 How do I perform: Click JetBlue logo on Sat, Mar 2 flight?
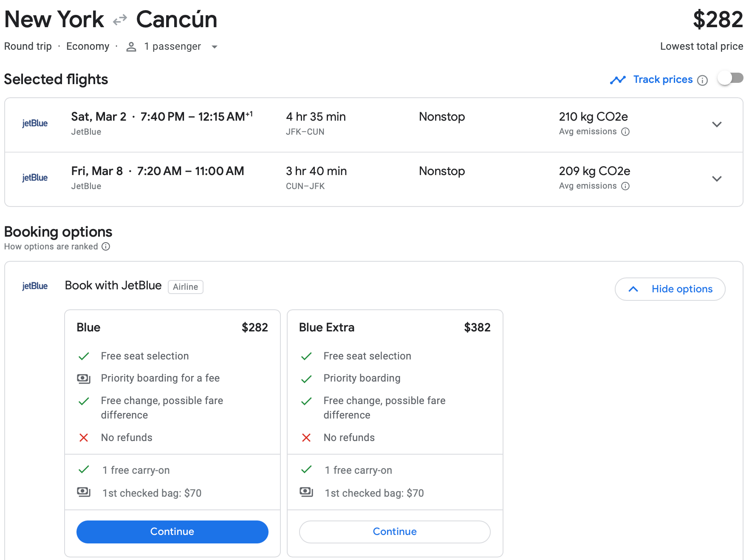[x=35, y=123]
